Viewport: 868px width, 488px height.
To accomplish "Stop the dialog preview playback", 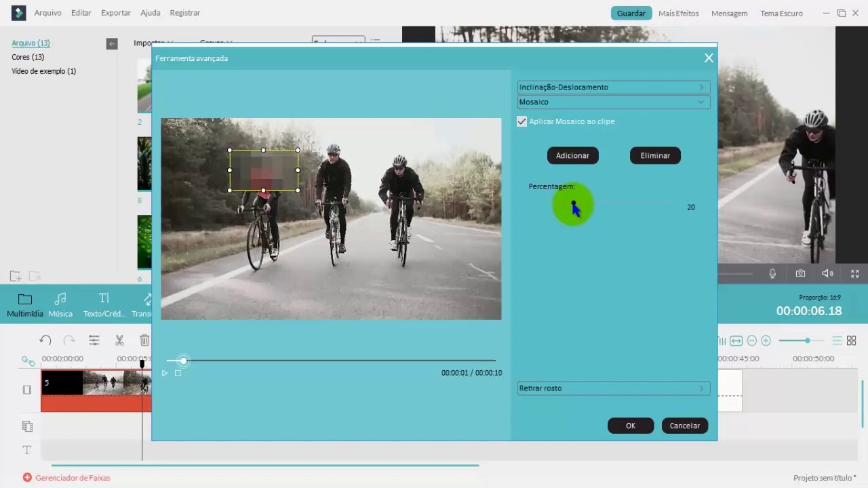I will [178, 373].
